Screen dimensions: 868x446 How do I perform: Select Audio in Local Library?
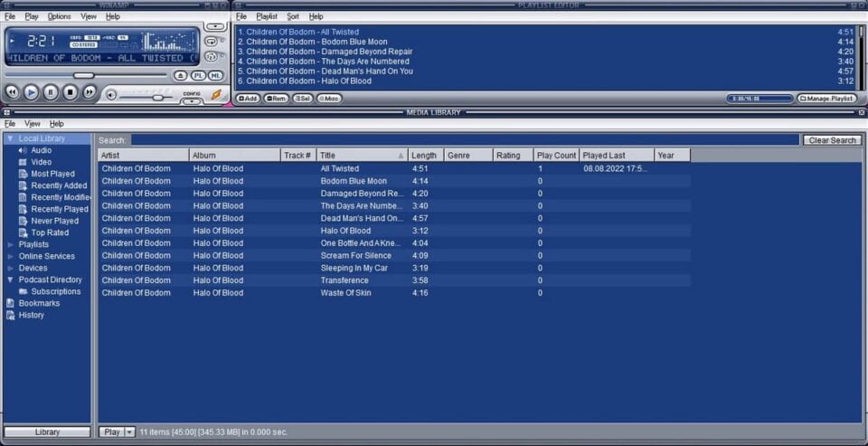41,150
